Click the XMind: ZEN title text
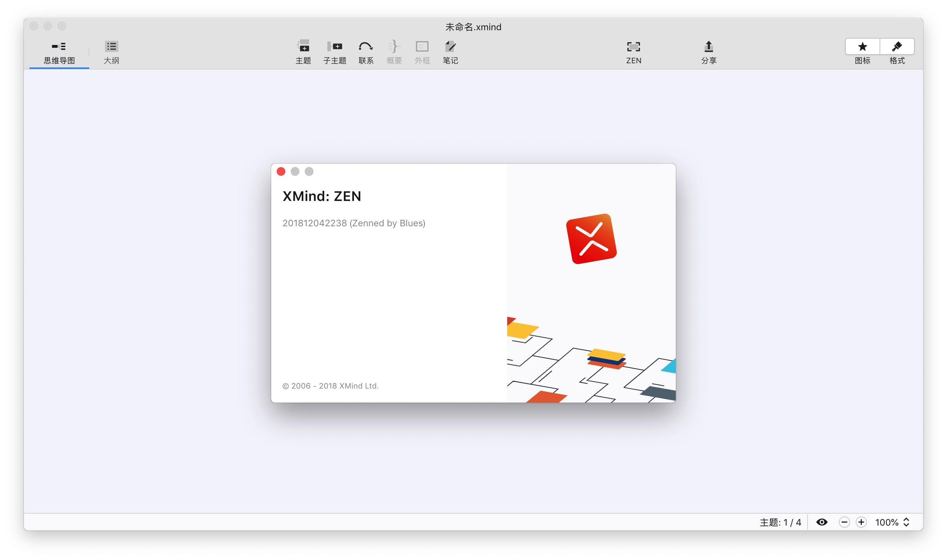This screenshot has width=947, height=560. (322, 196)
